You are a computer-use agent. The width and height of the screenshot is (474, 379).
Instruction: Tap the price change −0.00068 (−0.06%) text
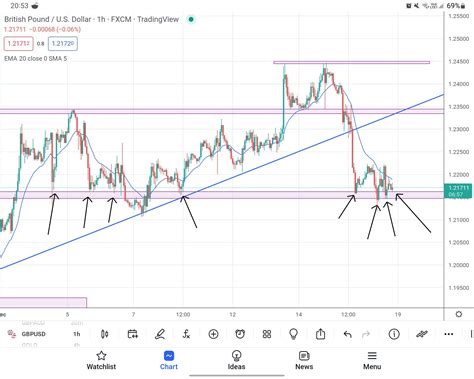(x=55, y=29)
